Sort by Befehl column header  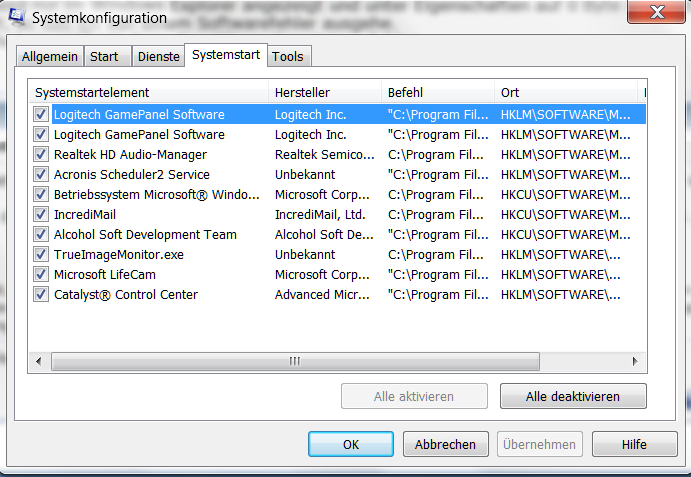point(438,93)
